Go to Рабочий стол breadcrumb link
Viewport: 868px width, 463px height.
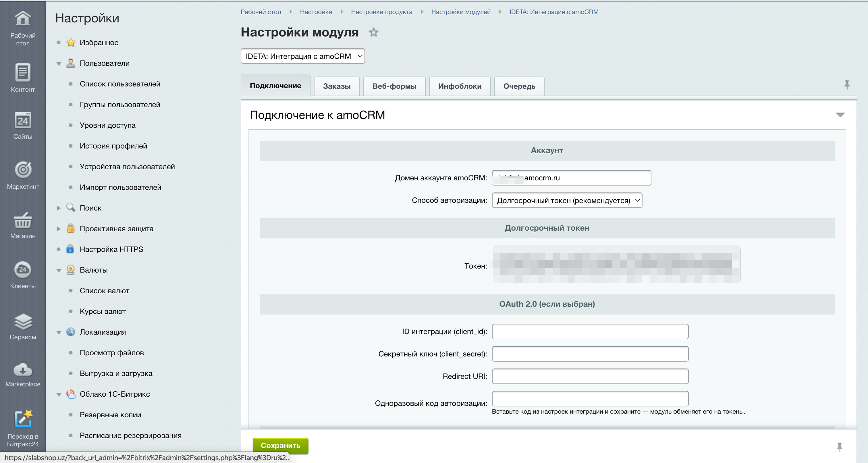tap(261, 12)
